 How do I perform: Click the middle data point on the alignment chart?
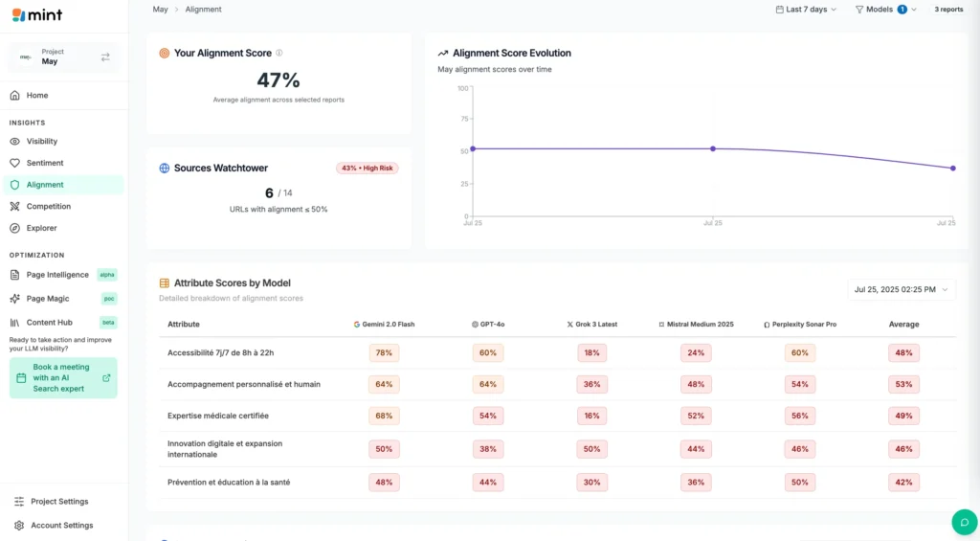713,148
